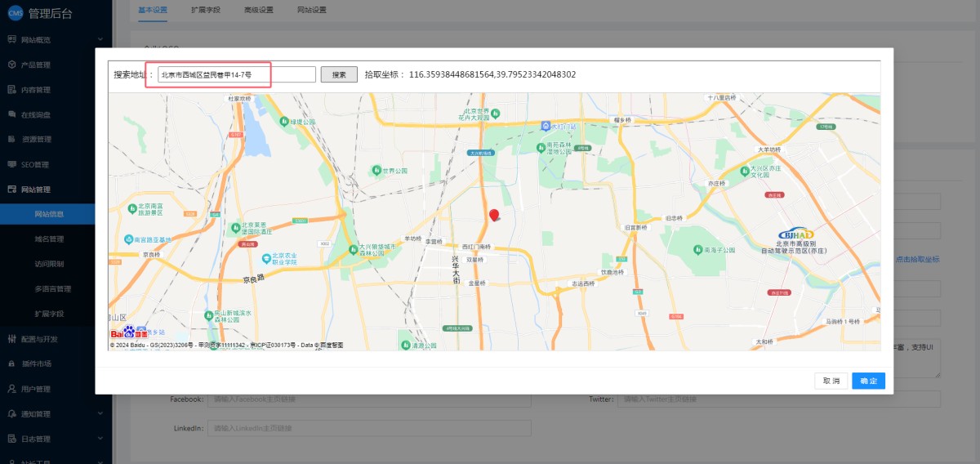Switch to the 高级设置 tab
This screenshot has width=980, height=464.
click(x=259, y=10)
